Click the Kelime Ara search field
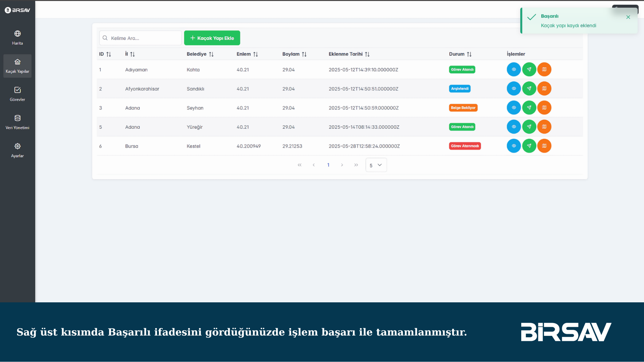 pyautogui.click(x=141, y=38)
